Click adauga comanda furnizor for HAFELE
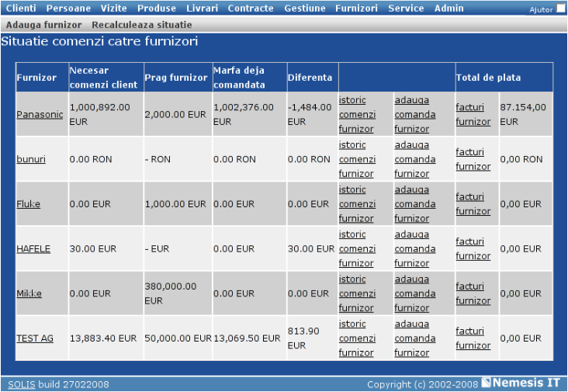The image size is (568, 392). click(415, 249)
